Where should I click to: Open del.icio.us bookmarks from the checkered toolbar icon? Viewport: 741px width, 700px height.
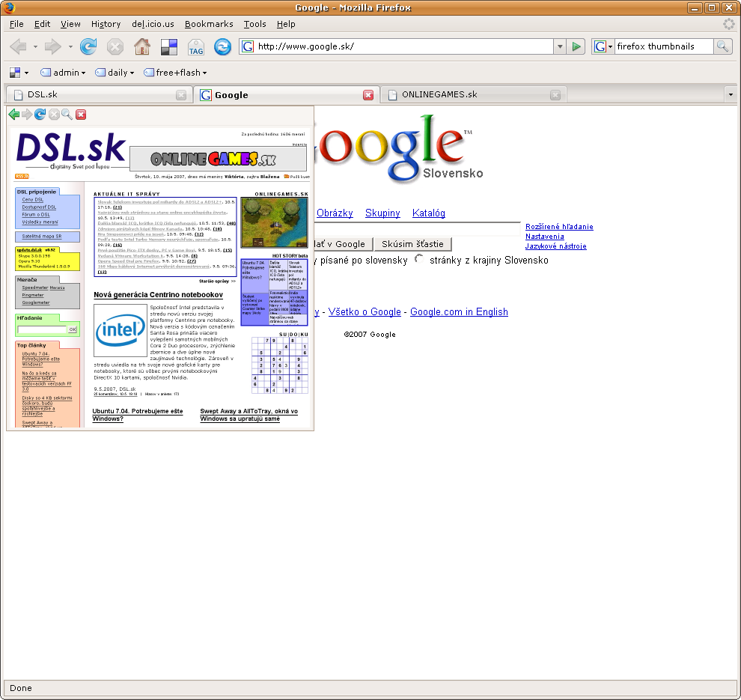pyautogui.click(x=168, y=46)
